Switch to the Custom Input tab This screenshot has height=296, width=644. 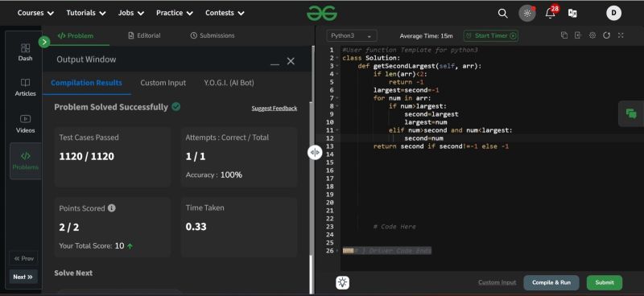coord(163,83)
